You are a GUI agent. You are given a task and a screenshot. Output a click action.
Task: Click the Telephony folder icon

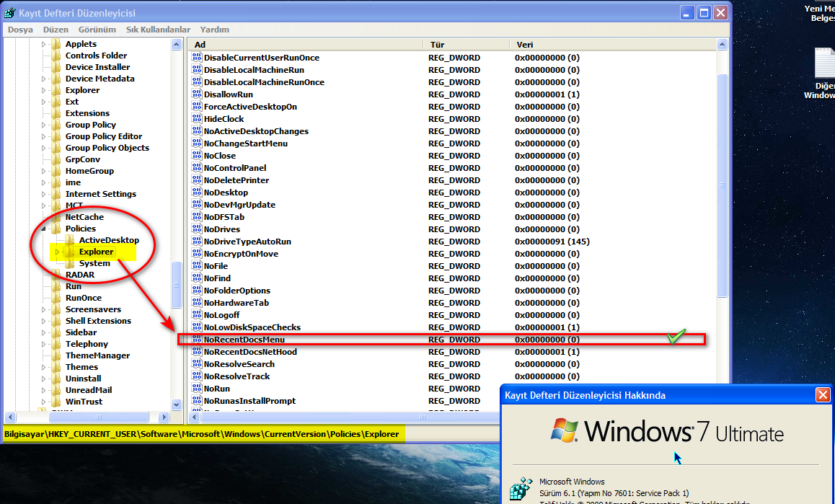(56, 344)
